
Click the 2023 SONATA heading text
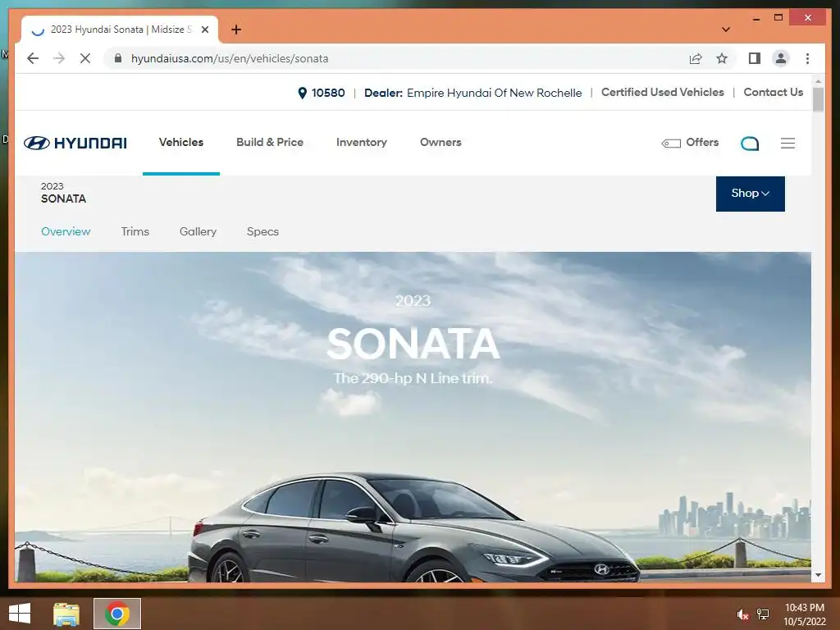[63, 193]
